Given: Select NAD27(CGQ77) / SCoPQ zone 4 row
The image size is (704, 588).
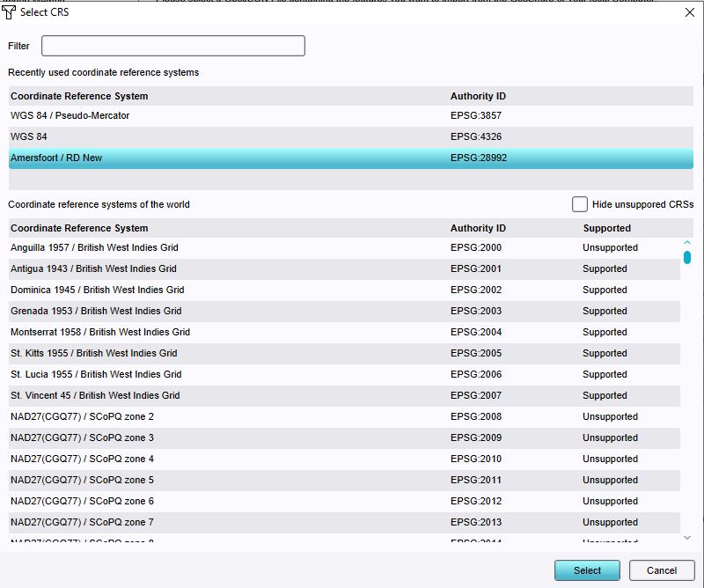Looking at the screenshot, I should tap(82, 459).
